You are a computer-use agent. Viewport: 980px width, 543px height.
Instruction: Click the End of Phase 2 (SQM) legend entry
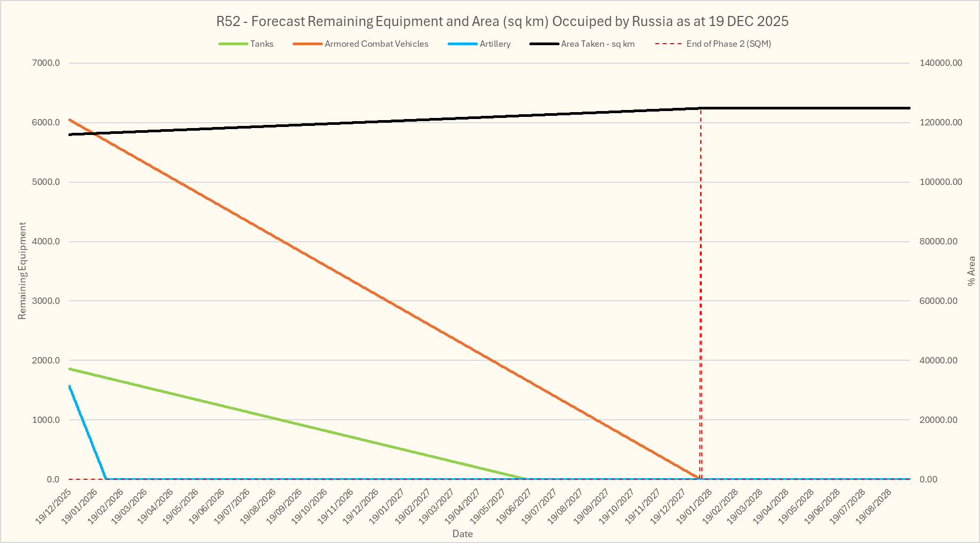click(x=728, y=44)
